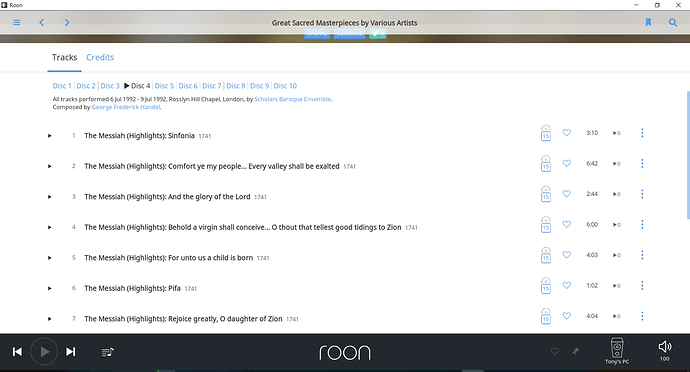
Task: Play track 1 Sinfonia
Action: coord(50,136)
